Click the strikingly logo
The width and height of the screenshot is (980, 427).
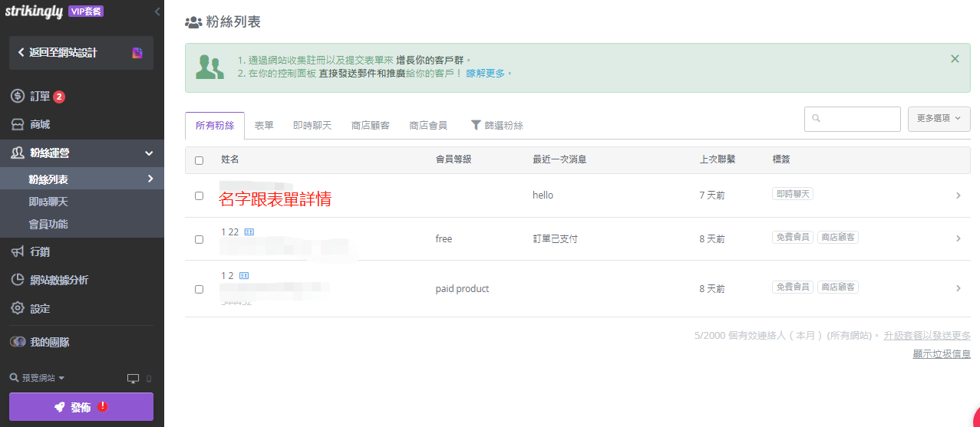tap(34, 10)
